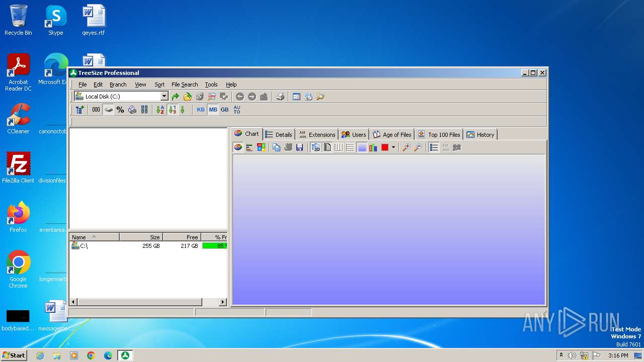Click the Refresh scan icon

point(200,97)
